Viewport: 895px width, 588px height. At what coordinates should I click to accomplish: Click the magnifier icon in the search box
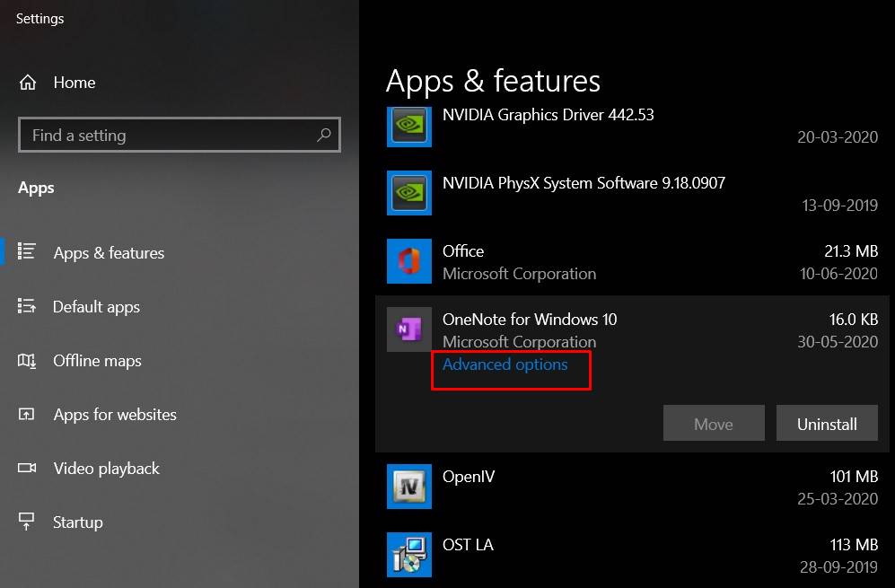[x=324, y=135]
